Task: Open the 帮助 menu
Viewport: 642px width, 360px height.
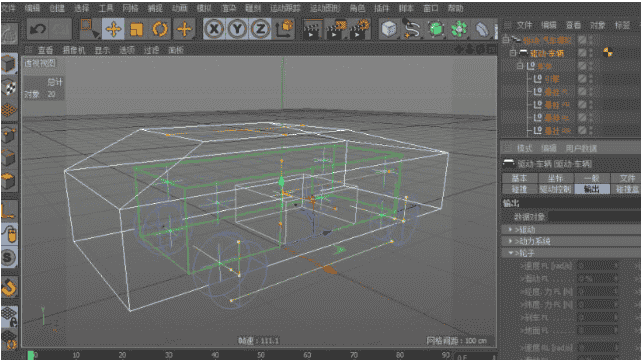Action: tap(455, 8)
